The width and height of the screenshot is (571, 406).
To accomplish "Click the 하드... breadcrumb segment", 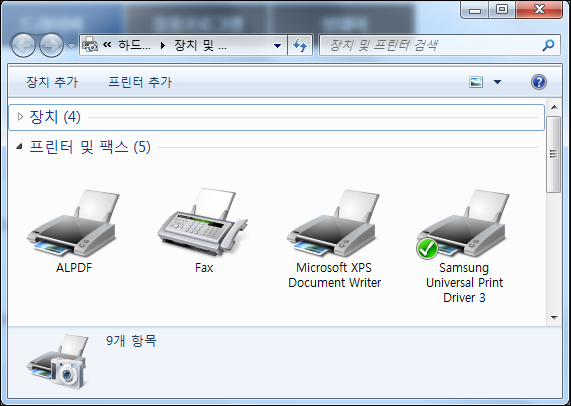I will tap(134, 45).
